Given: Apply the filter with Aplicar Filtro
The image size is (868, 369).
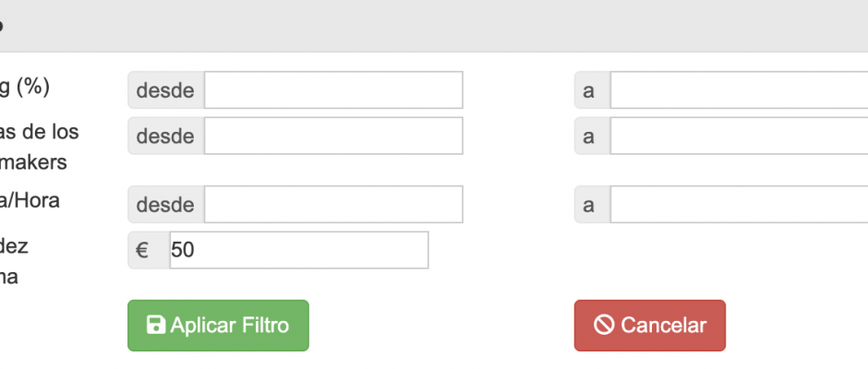Looking at the screenshot, I should click(218, 326).
